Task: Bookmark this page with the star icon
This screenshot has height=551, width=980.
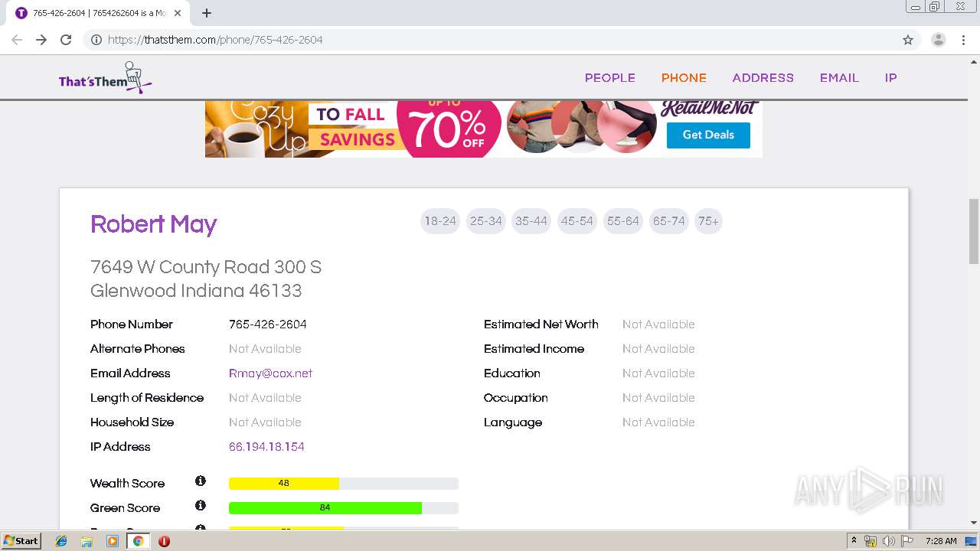Action: click(x=908, y=40)
